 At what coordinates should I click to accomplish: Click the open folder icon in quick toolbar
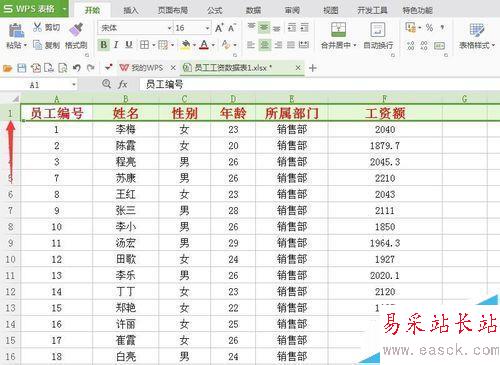pos(7,68)
